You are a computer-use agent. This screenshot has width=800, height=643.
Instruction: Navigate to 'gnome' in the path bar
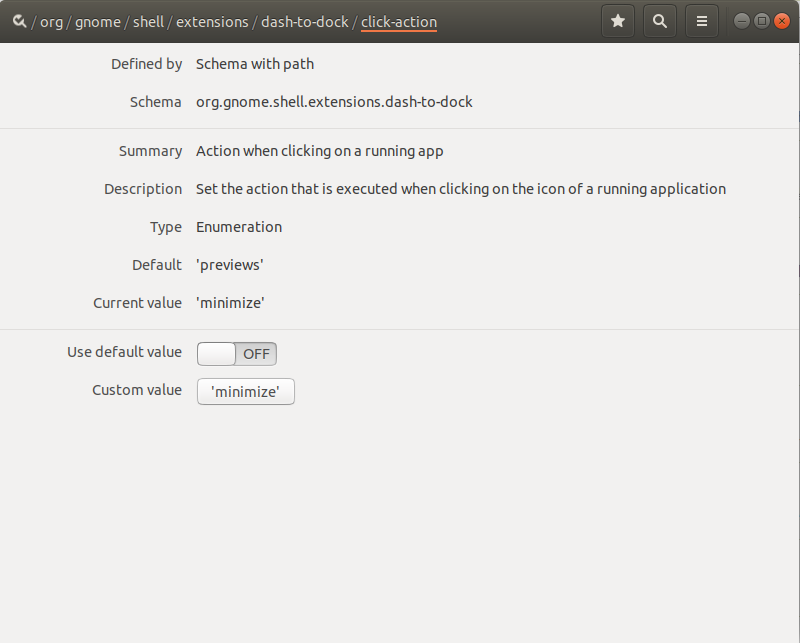coord(97,21)
